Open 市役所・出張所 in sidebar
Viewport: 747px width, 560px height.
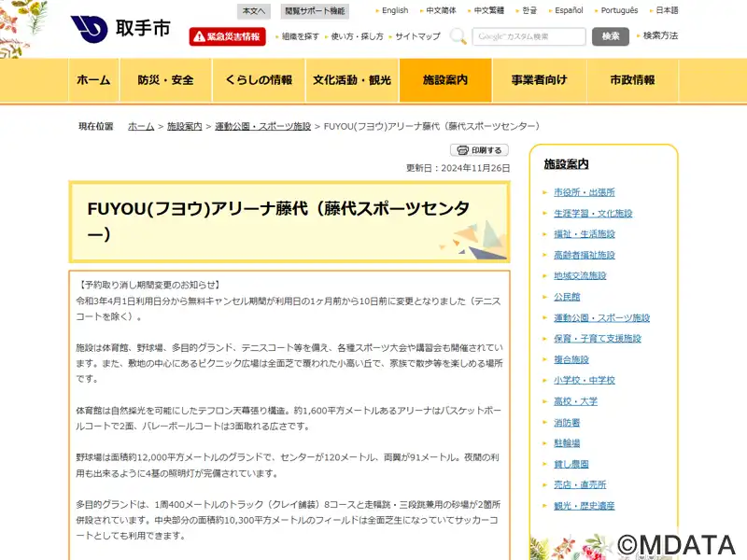584,192
